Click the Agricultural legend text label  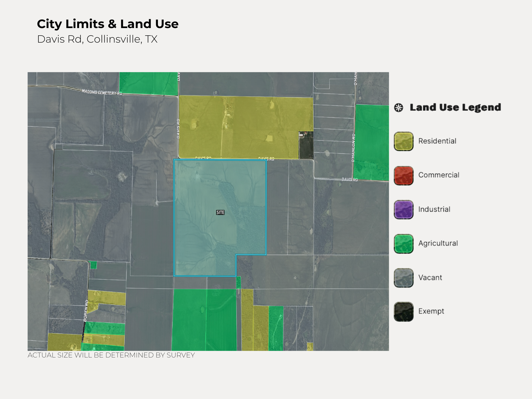[x=438, y=243]
